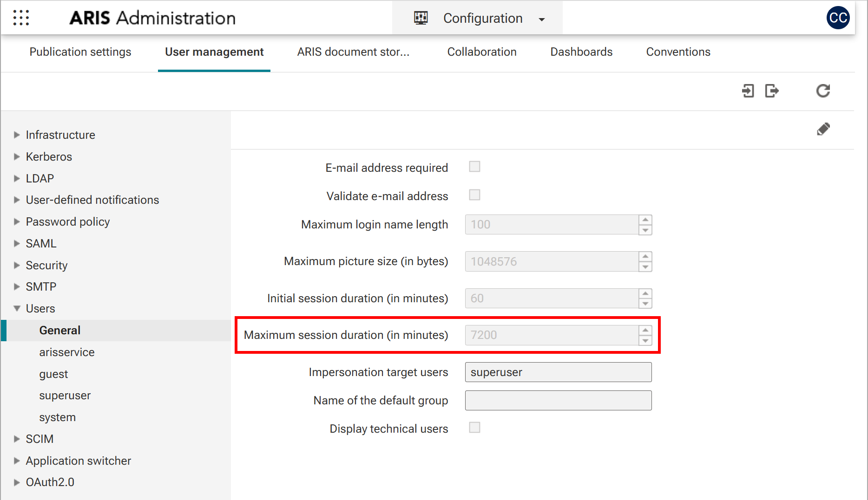The height and width of the screenshot is (500, 868).
Task: Select the User management tab
Action: pos(214,52)
